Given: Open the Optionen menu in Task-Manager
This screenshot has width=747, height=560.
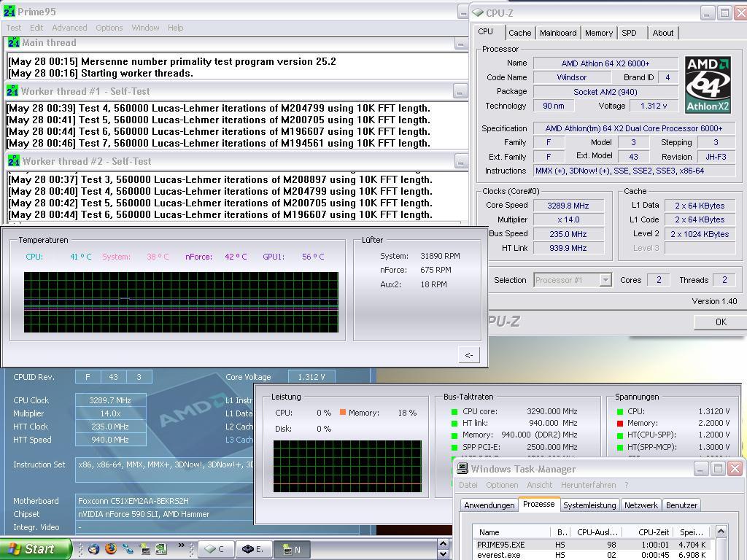Looking at the screenshot, I should pyautogui.click(x=502, y=485).
